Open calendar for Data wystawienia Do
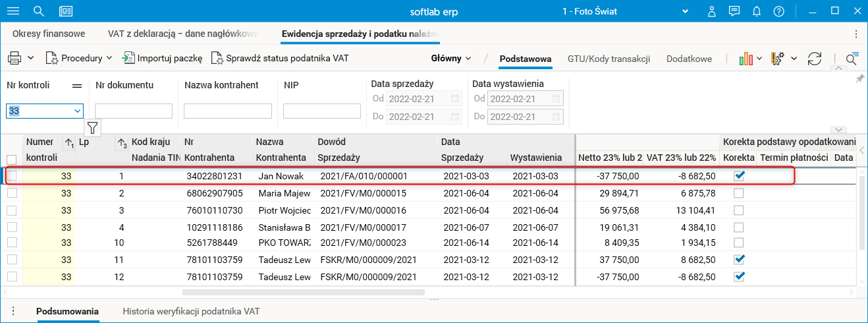This screenshot has width=868, height=323. point(557,117)
